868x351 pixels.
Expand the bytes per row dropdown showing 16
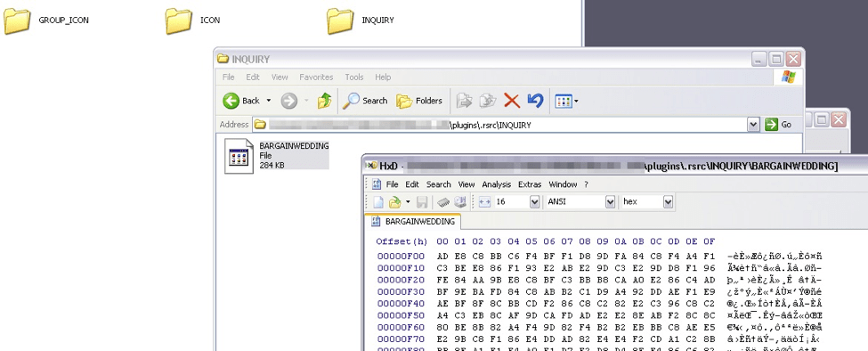pyautogui.click(x=534, y=202)
